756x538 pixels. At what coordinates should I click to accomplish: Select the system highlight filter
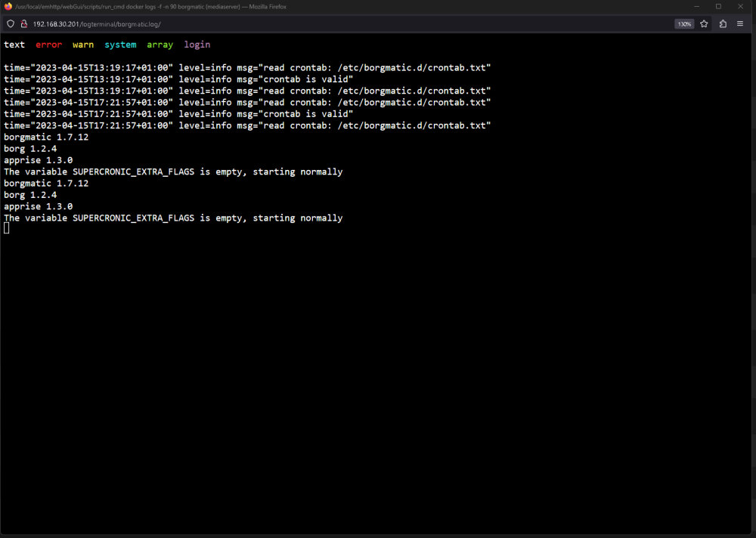point(120,45)
